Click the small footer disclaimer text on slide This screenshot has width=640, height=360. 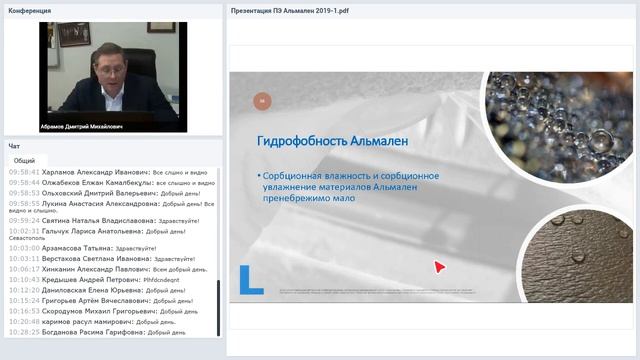point(378,291)
